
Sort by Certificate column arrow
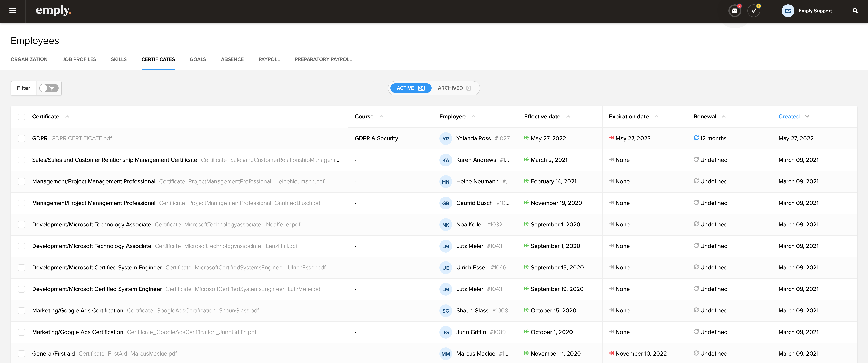coord(67,117)
